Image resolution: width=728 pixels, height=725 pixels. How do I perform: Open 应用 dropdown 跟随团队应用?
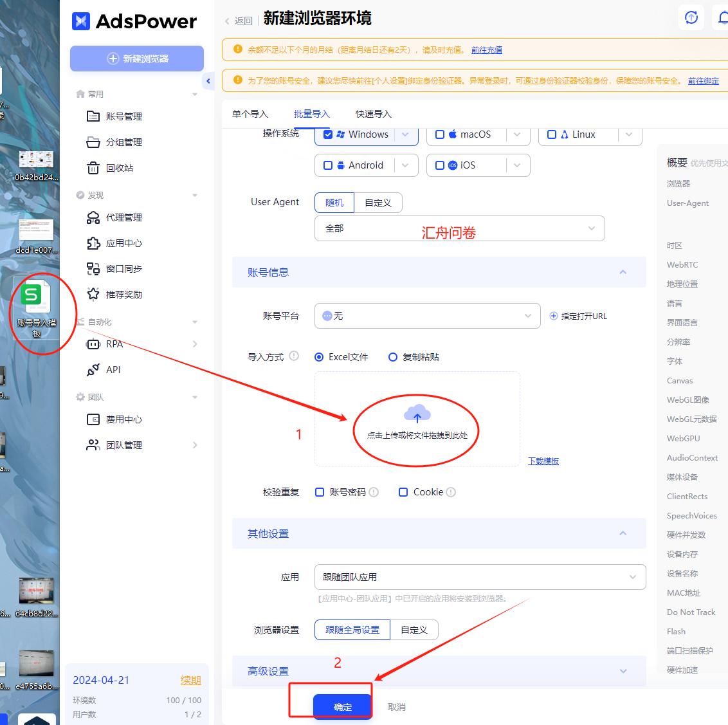pyautogui.click(x=480, y=577)
